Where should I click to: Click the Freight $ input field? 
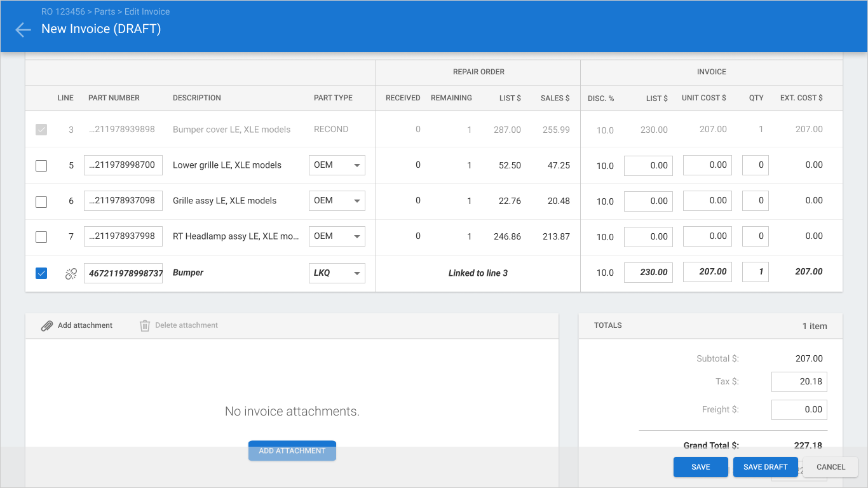click(x=799, y=410)
